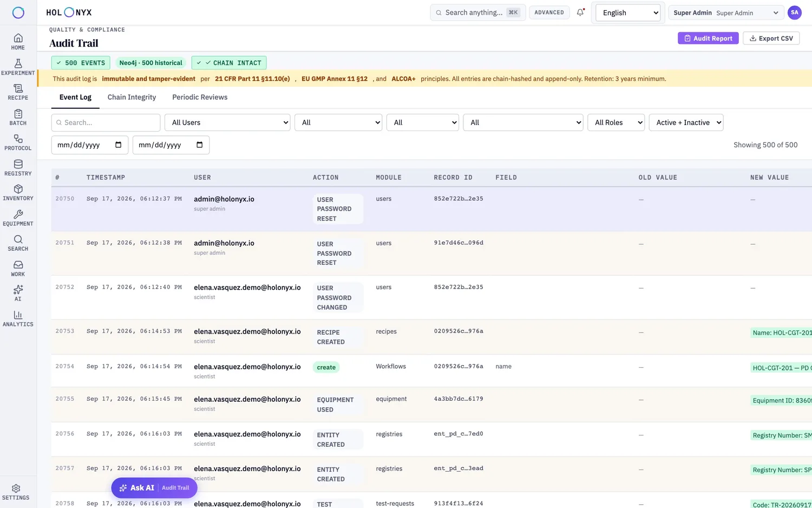Click the circular Holonyx logo icon
812x508 pixels.
[x=18, y=12]
